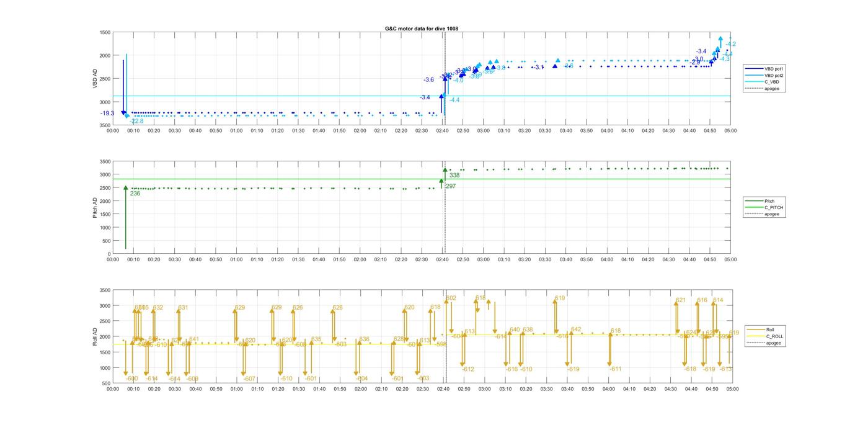The image size is (868, 430).
Task: Click the "297" label in the Pitch plot
Action: [x=451, y=186]
